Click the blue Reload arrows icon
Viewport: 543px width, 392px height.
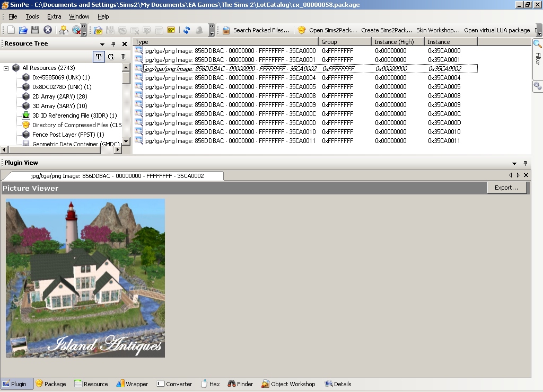(x=187, y=30)
